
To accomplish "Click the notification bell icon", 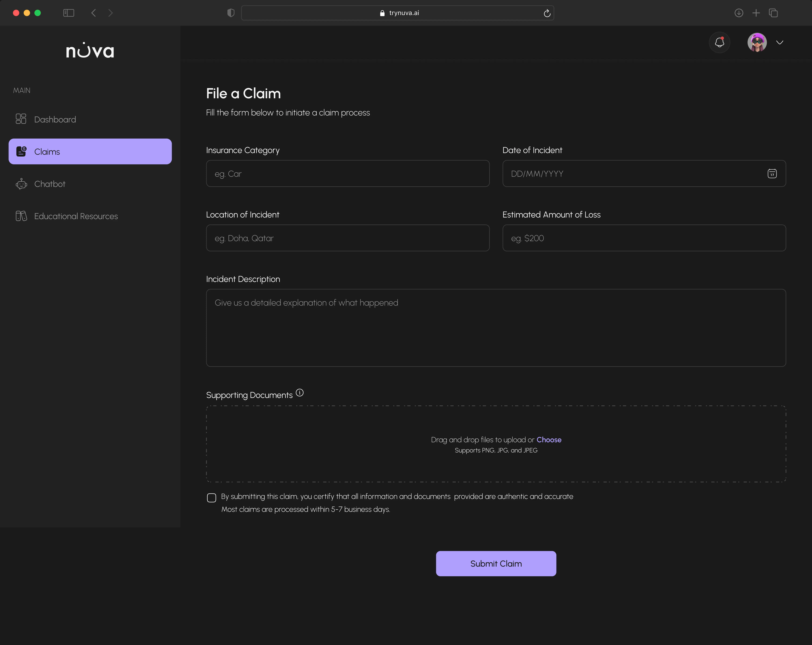I will 719,42.
